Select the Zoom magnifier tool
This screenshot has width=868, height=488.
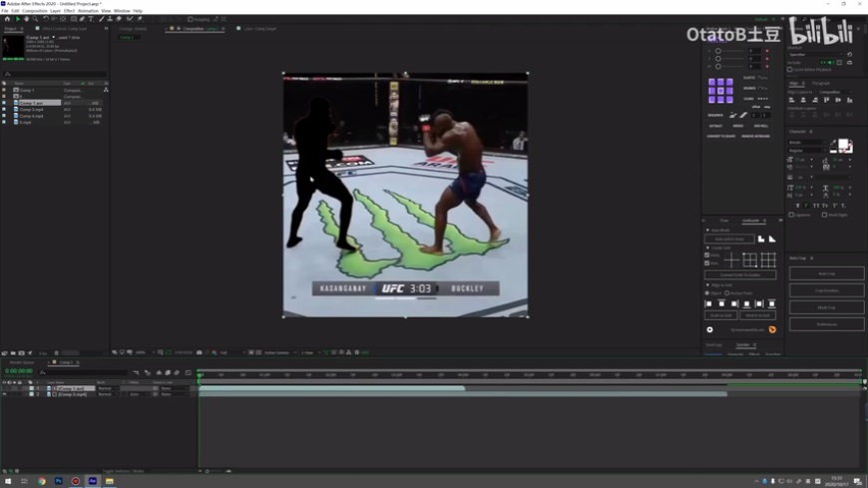pos(35,19)
